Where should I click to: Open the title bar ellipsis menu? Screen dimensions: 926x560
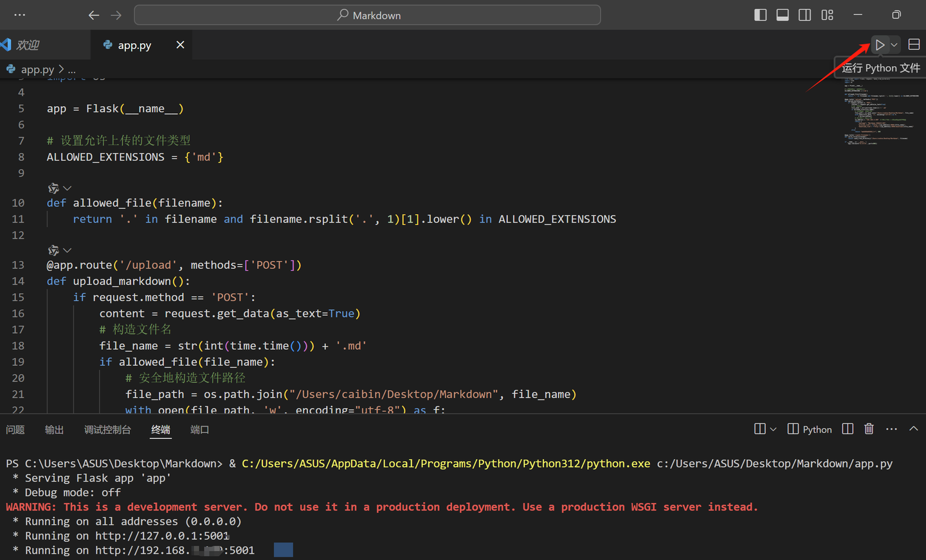[20, 15]
